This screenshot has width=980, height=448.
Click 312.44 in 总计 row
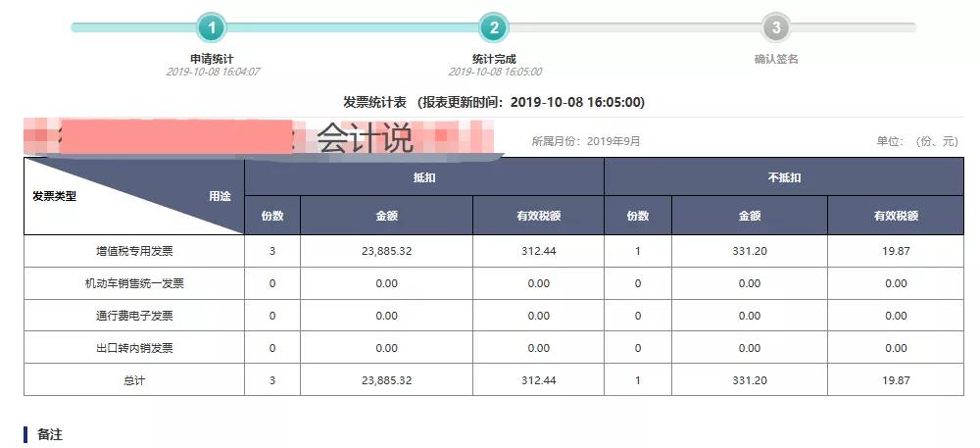(x=539, y=380)
